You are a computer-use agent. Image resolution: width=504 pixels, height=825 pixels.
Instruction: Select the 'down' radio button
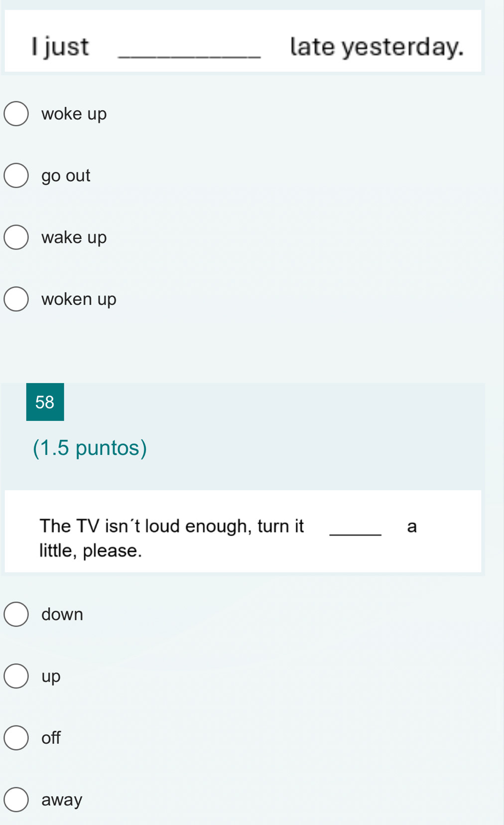coord(16,614)
